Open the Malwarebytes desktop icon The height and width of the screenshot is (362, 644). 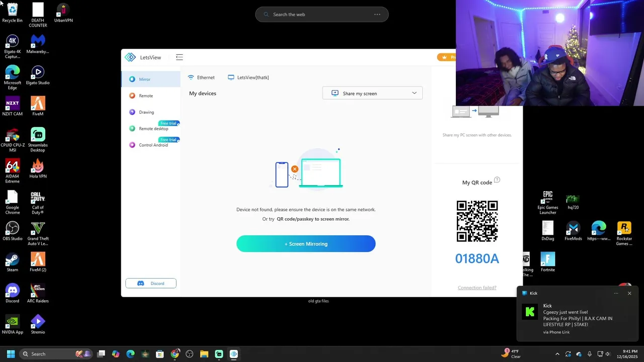pos(38,44)
